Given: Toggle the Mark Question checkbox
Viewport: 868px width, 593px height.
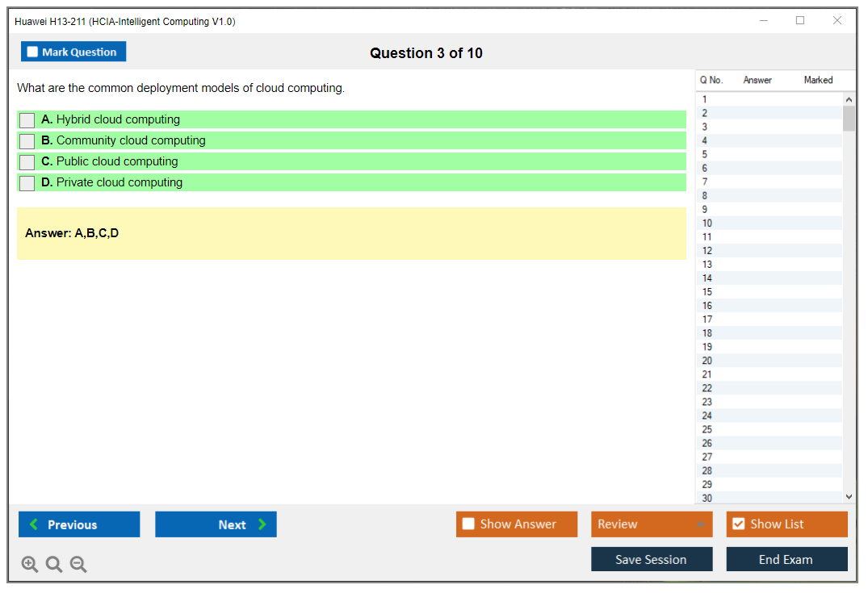Looking at the screenshot, I should (32, 52).
